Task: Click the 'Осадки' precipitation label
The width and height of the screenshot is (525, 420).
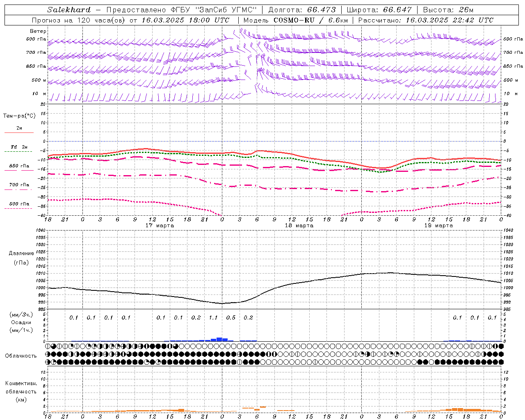Action: (x=21, y=322)
